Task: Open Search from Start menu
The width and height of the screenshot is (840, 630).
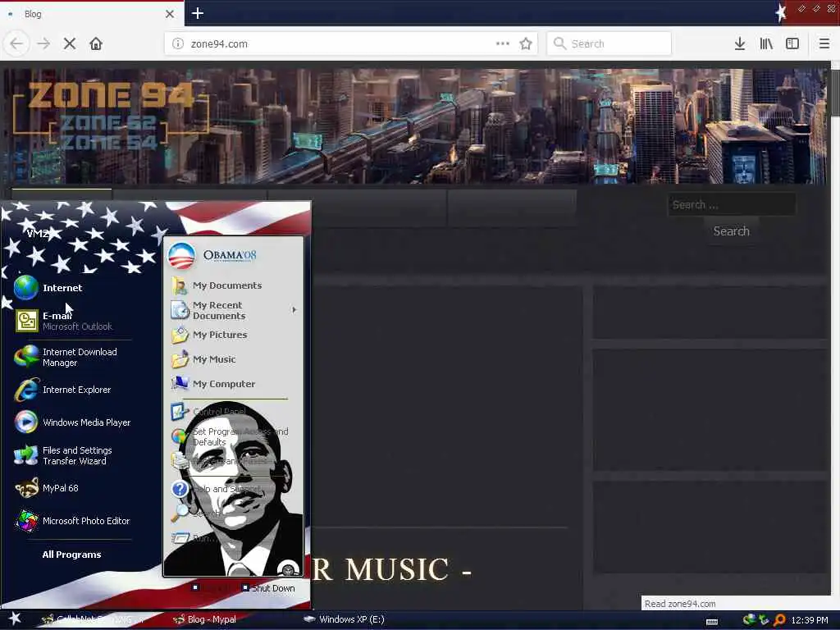Action: coord(195,514)
